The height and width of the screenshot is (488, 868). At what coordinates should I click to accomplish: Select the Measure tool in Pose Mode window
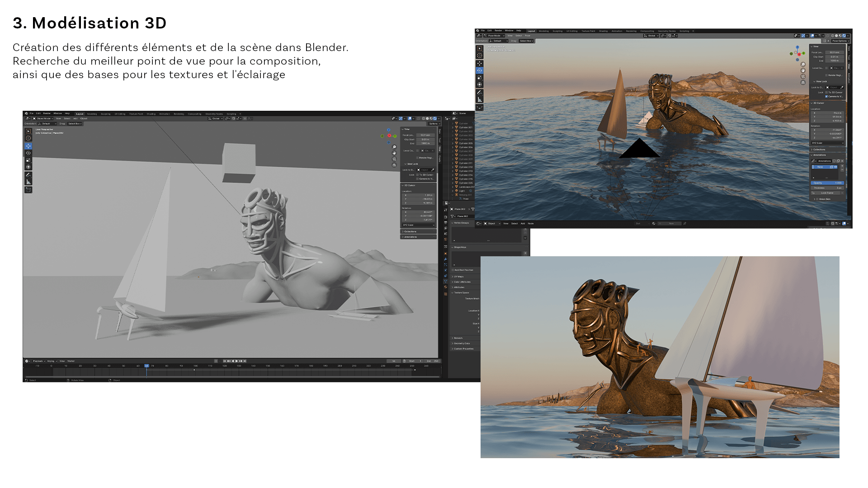(480, 99)
